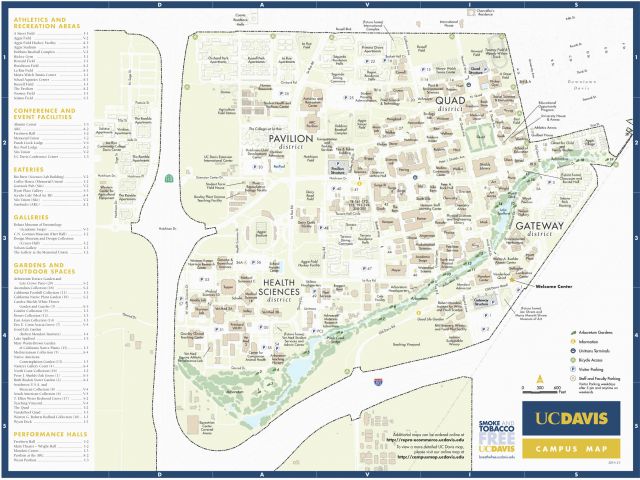The width and height of the screenshot is (640, 480).
Task: Click the green building icon west of campus
Action: (x=169, y=178)
